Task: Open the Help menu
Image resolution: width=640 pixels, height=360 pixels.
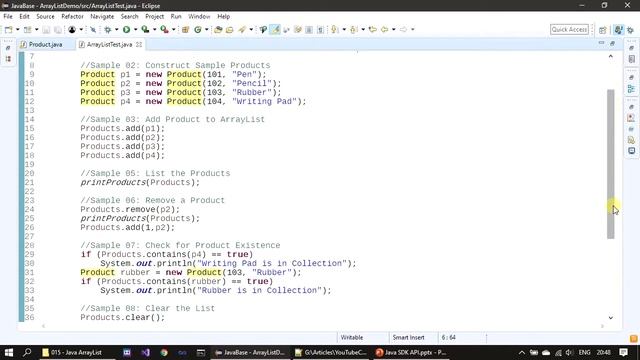Action: [x=223, y=16]
